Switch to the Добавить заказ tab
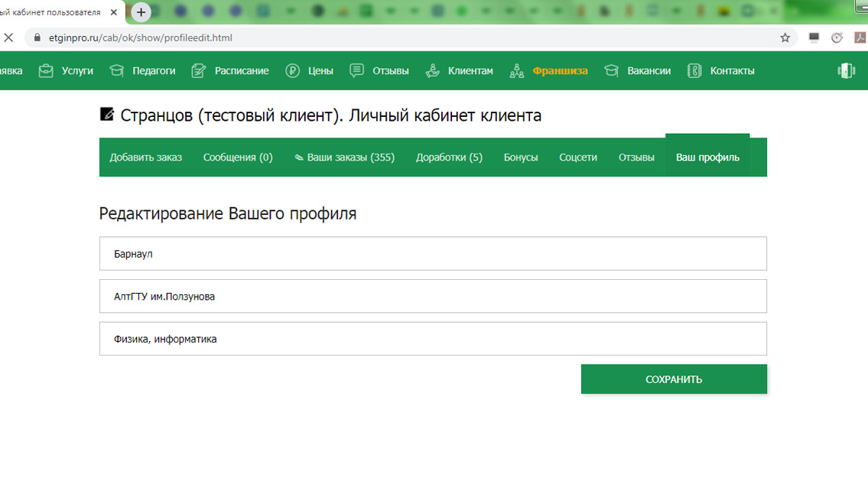This screenshot has height=481, width=868. [x=146, y=158]
